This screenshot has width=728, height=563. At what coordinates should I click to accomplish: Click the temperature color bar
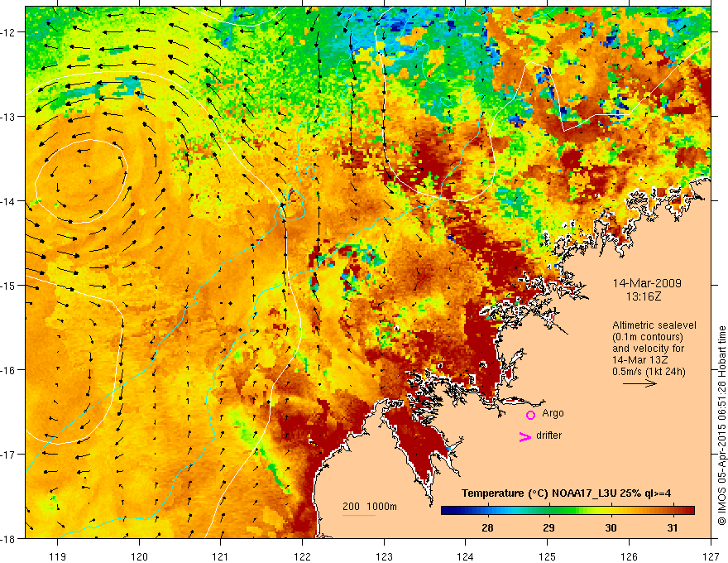tap(568, 511)
